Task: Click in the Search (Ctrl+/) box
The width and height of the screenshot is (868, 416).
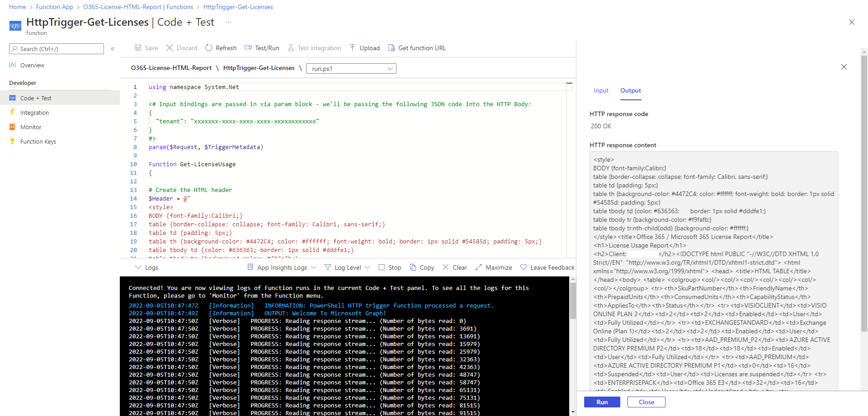Action: pyautogui.click(x=57, y=49)
